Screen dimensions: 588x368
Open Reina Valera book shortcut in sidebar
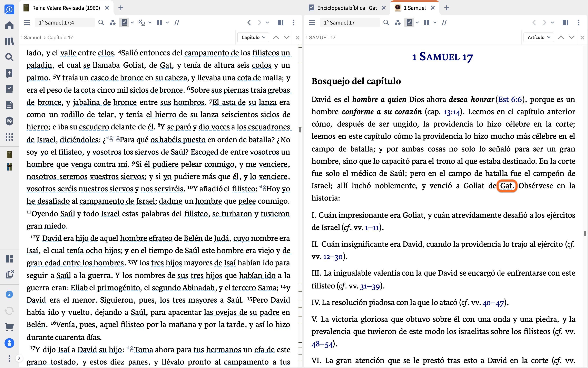9,154
